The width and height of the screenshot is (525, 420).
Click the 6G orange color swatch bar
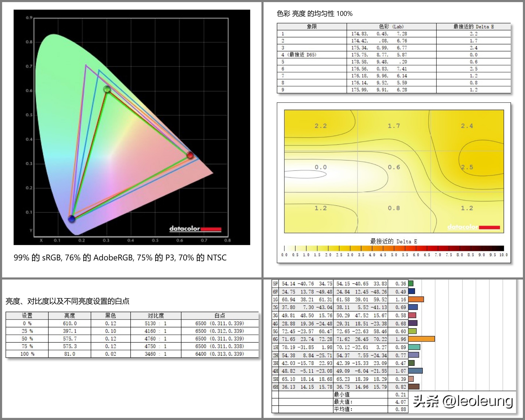421,339
